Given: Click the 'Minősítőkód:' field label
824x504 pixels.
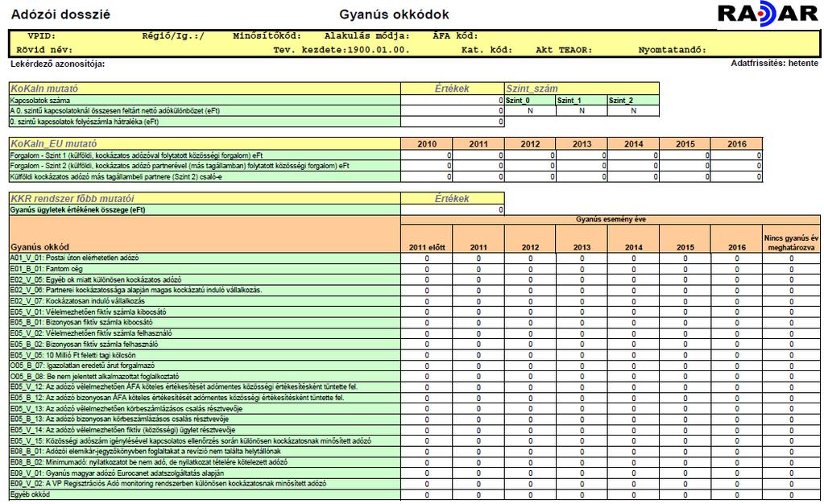Looking at the screenshot, I should click(x=267, y=36).
